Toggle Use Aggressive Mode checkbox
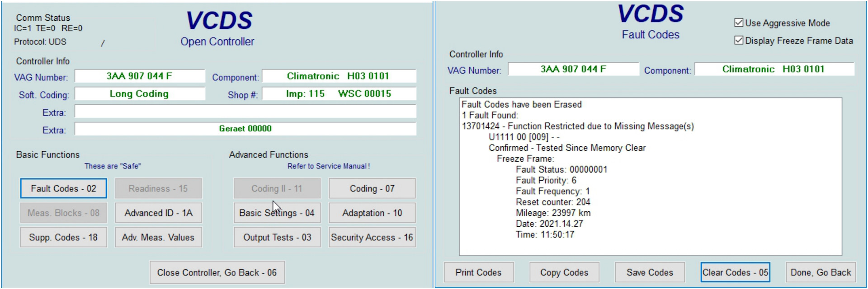868x289 pixels. (739, 23)
